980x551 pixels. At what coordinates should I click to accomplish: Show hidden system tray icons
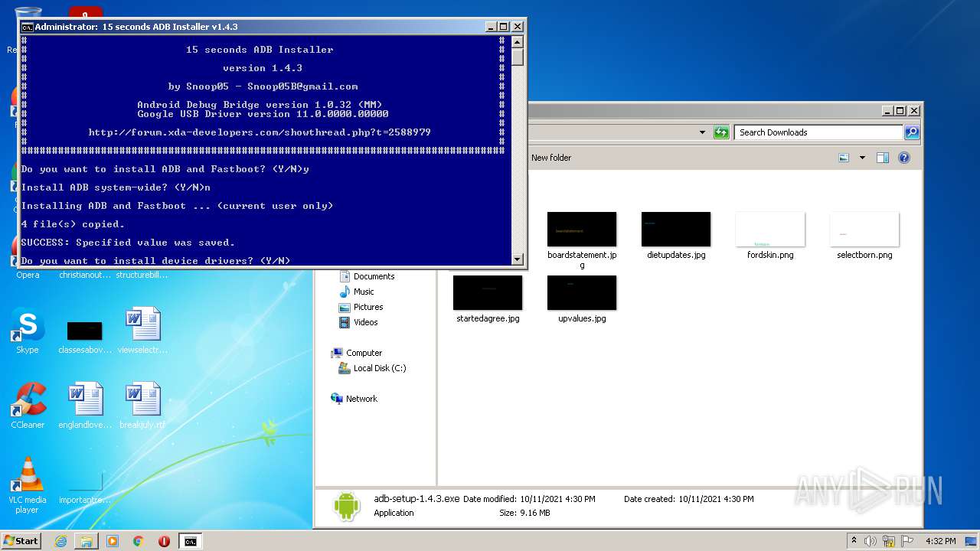click(854, 541)
